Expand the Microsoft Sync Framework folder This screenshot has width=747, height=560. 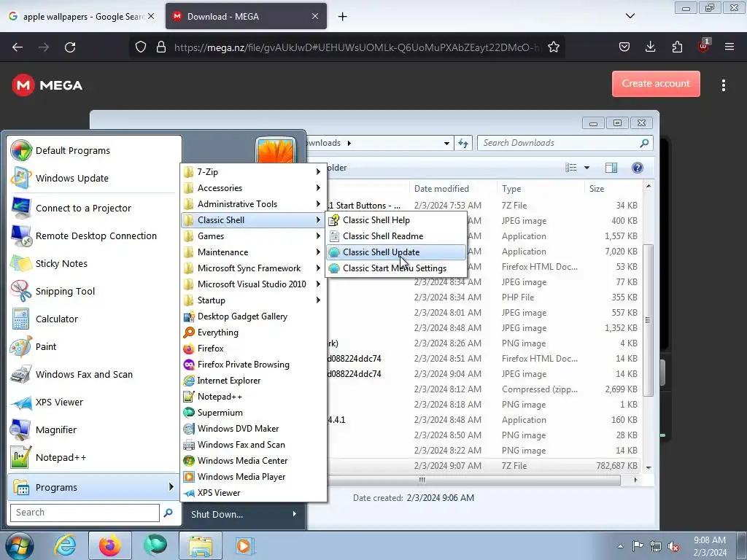253,268
